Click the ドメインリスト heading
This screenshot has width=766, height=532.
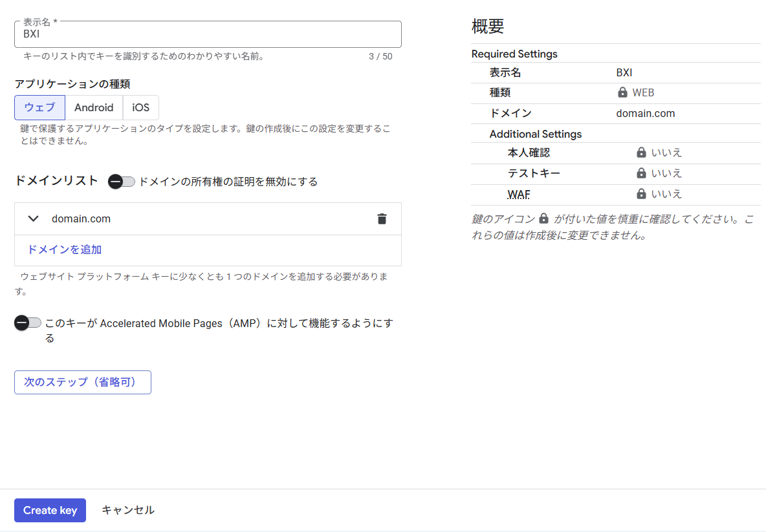pyautogui.click(x=57, y=180)
